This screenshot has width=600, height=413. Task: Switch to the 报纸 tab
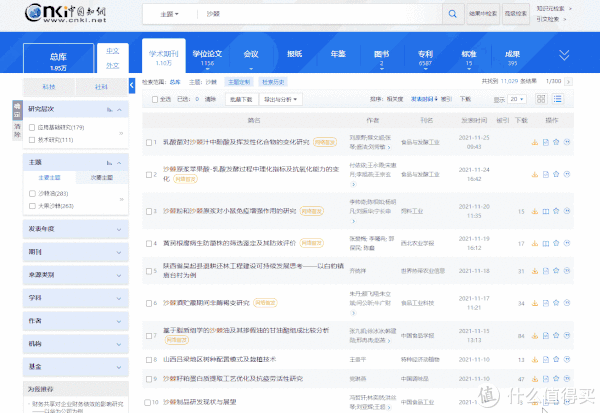295,54
